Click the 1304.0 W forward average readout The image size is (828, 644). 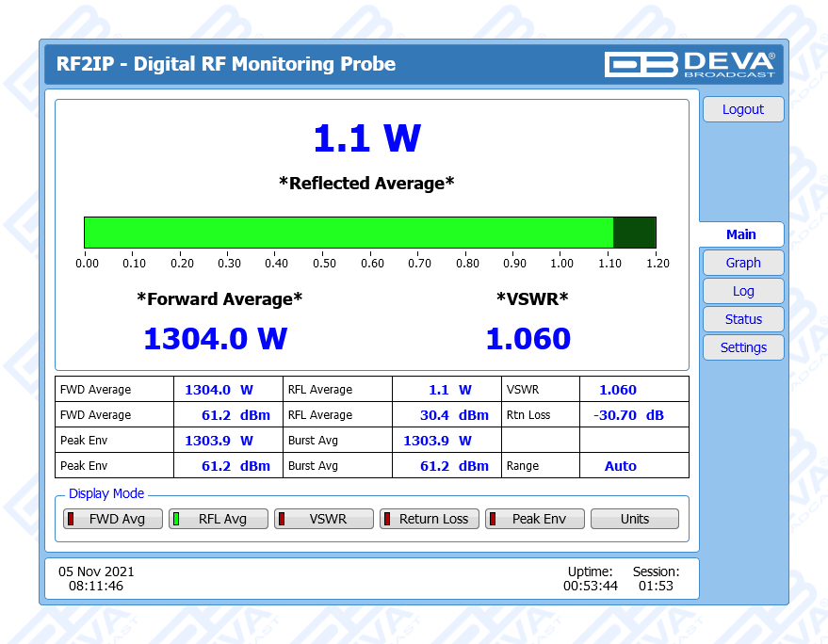215,339
